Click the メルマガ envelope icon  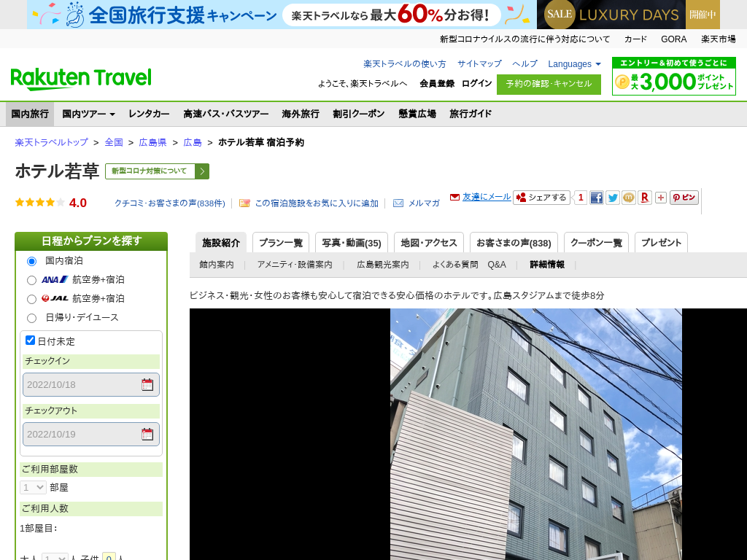tap(398, 203)
